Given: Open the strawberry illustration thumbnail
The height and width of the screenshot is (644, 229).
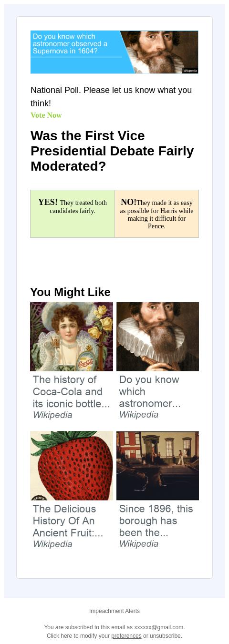Looking at the screenshot, I should click(72, 466).
